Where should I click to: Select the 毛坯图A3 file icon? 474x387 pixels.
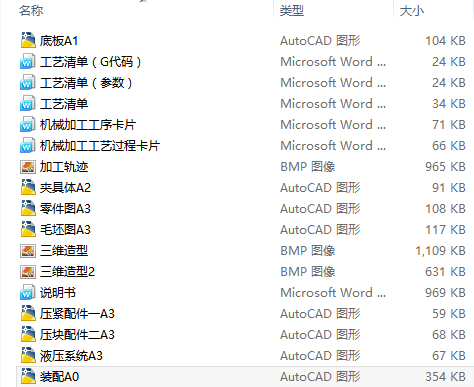(28, 229)
